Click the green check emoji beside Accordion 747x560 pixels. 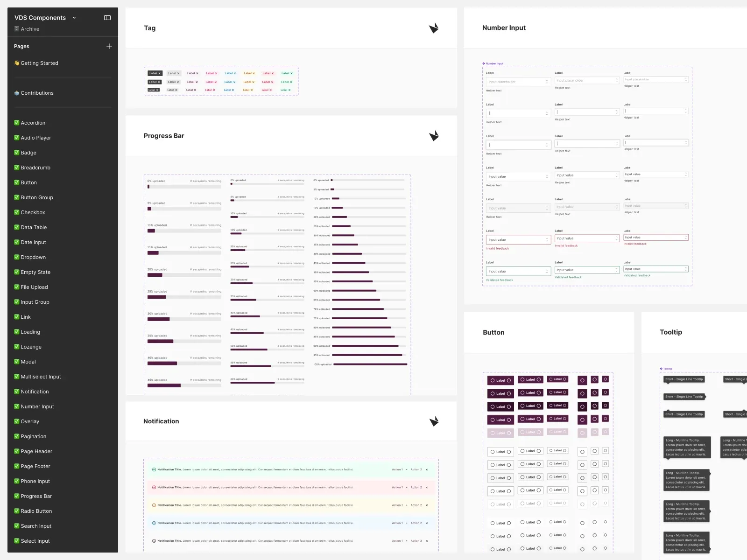(x=17, y=123)
